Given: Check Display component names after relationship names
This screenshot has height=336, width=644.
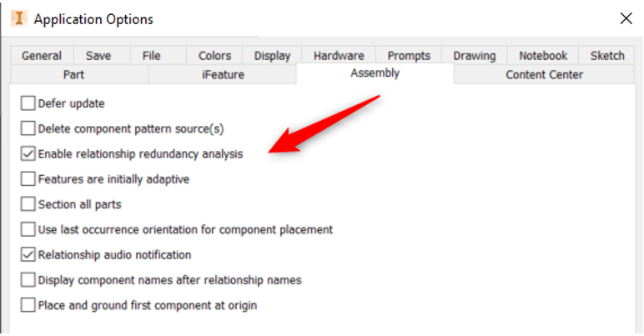Looking at the screenshot, I should coord(28,280).
